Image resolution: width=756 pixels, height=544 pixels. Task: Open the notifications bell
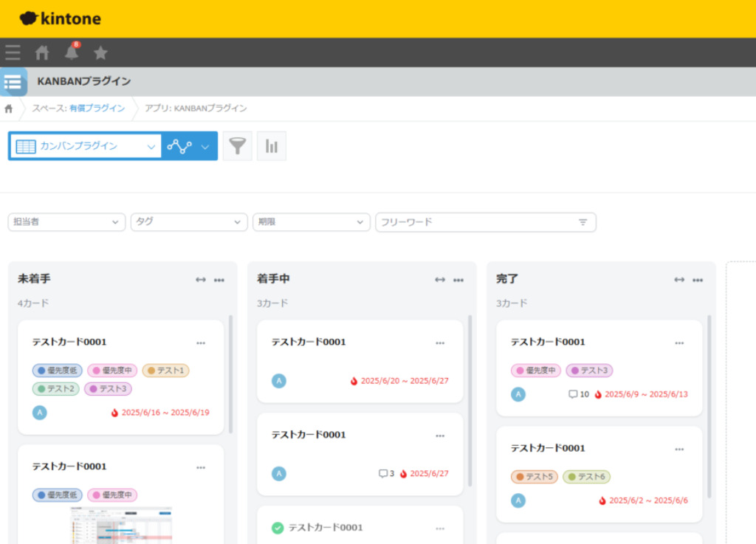(72, 52)
